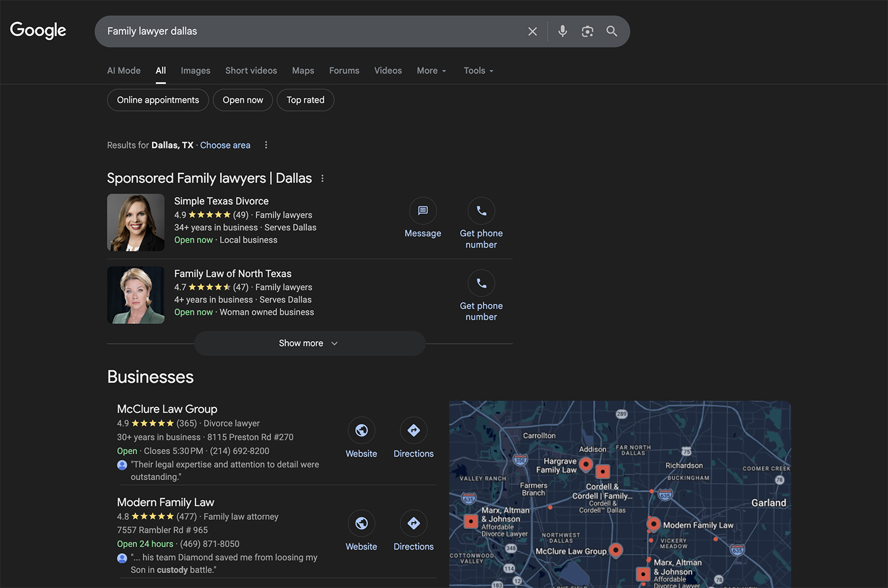Open the Tools dropdown
Viewport: 888px width, 588px height.
pos(478,70)
